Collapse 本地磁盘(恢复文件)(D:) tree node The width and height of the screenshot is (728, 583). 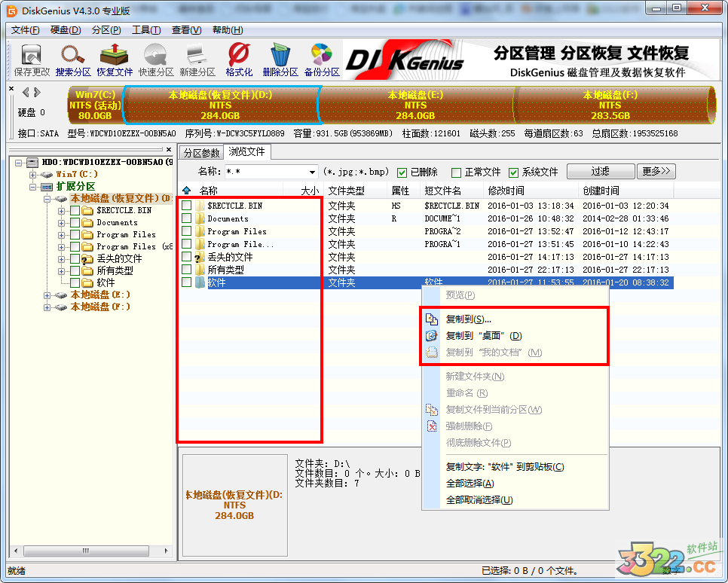[47, 199]
